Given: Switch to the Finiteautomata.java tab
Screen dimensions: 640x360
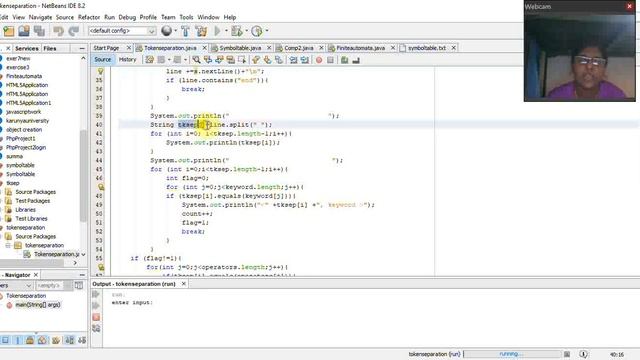Looking at the screenshot, I should (360, 48).
